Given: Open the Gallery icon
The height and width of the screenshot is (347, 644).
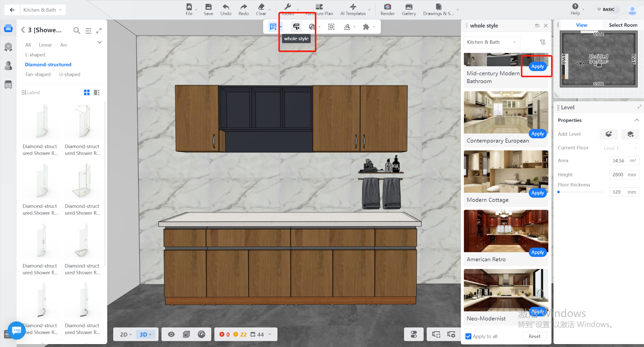Looking at the screenshot, I should [409, 7].
